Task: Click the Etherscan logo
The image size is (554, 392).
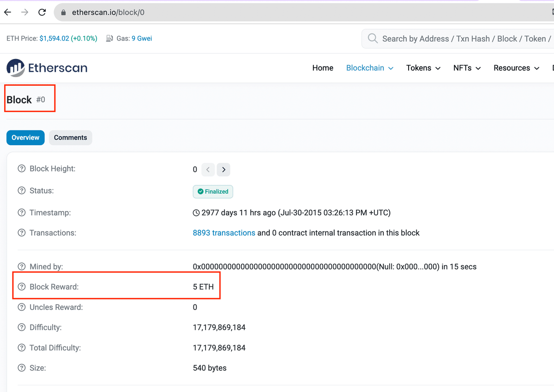Action: [47, 68]
